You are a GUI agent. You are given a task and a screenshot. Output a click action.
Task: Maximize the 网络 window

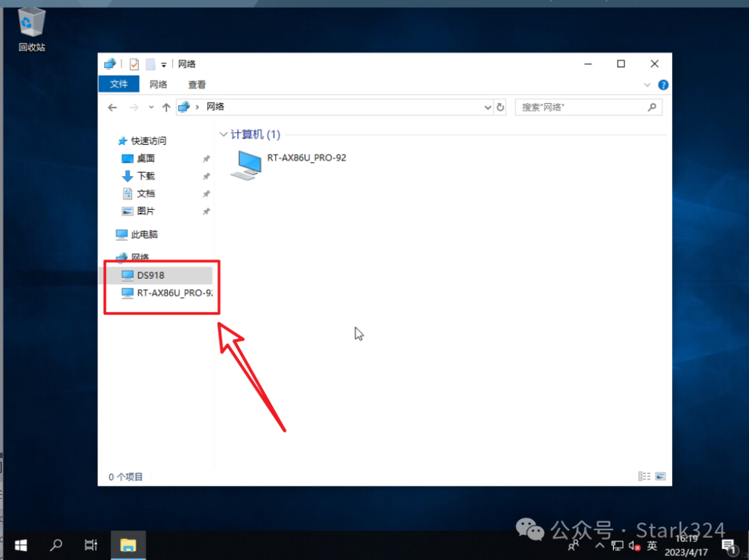[621, 64]
